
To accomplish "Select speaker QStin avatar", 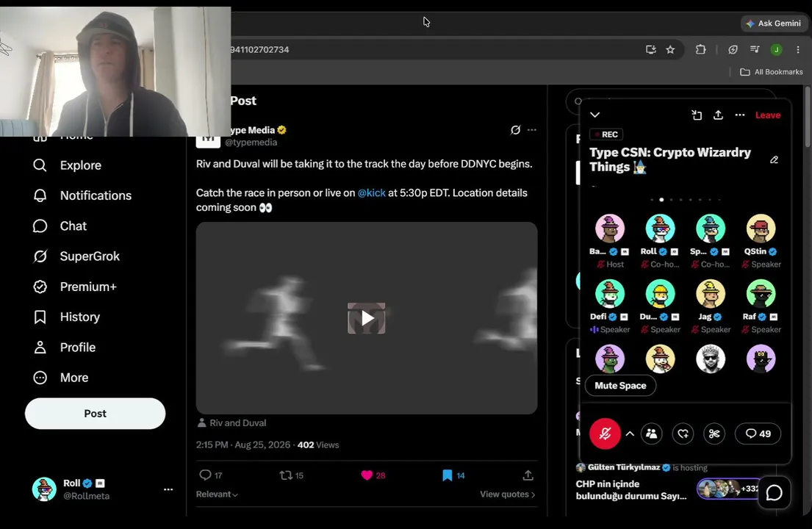I will point(761,228).
